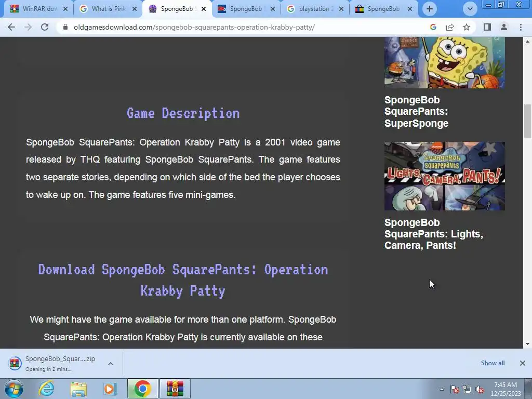532x399 pixels.
Task: Bookmark this page with the star
Action: 467,27
